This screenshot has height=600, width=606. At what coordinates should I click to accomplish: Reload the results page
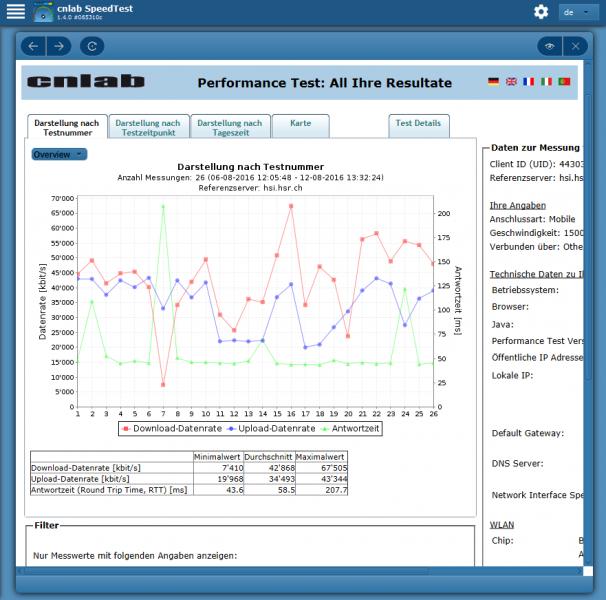[x=92, y=46]
